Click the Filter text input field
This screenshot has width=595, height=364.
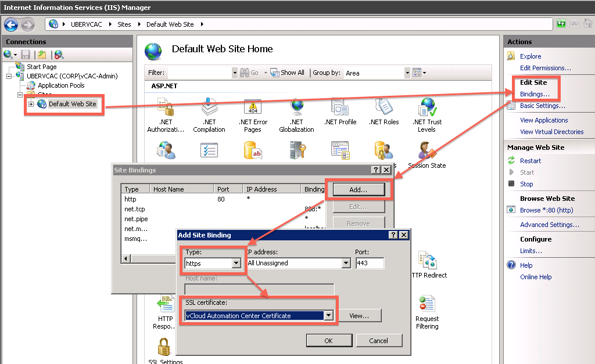click(200, 73)
